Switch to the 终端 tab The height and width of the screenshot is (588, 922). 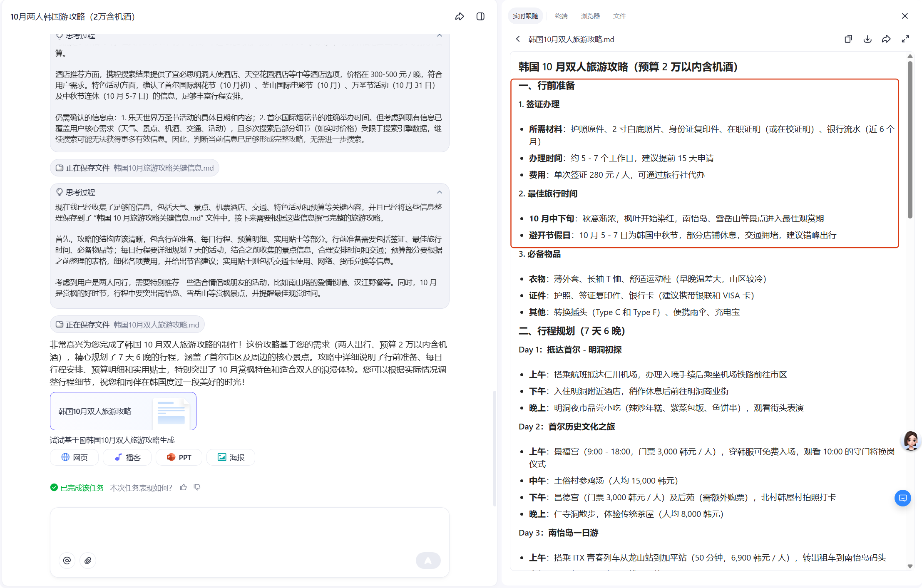pos(561,16)
